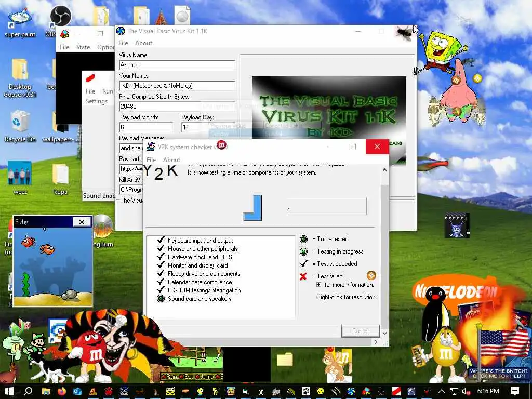The image size is (532, 399).
Task: Click the Y2K checker vertical scrollbar up arrow
Action: (384, 170)
